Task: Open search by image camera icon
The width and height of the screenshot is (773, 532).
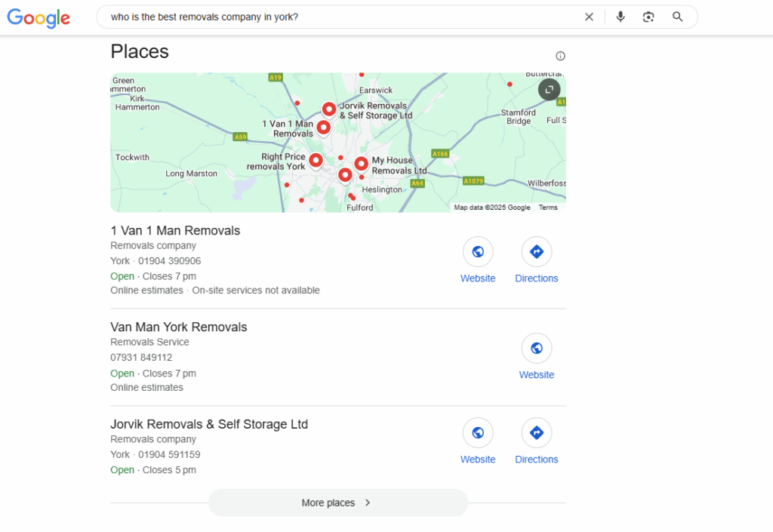Action: point(648,17)
